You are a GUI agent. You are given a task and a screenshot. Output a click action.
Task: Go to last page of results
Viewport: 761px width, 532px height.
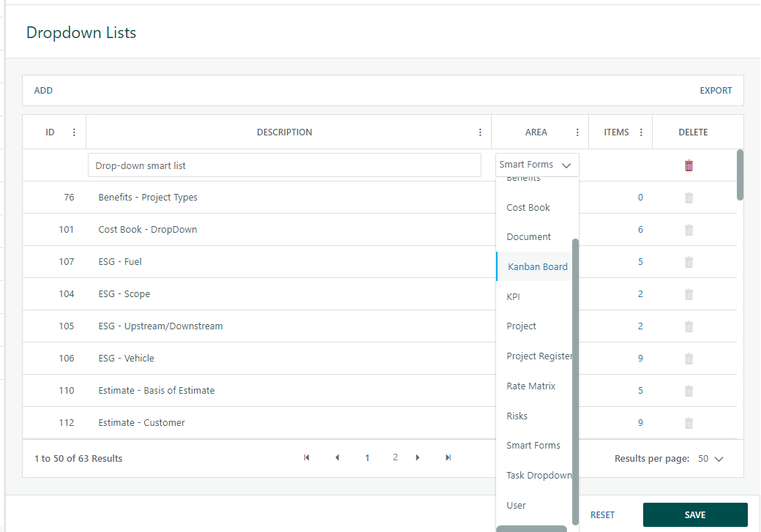pos(448,458)
